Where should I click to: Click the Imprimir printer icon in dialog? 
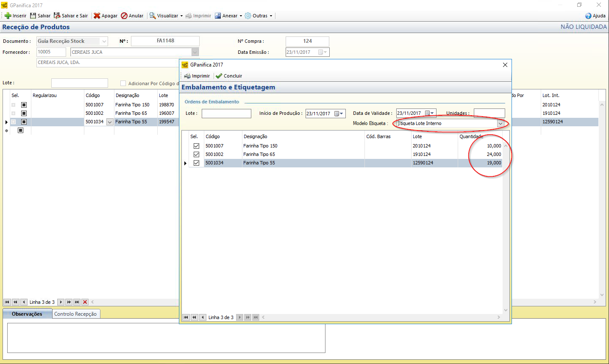187,76
